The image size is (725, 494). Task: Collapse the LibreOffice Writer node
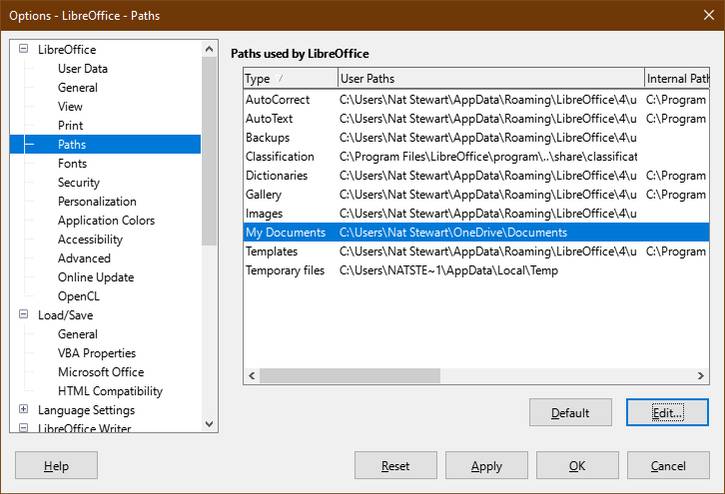[x=23, y=427]
